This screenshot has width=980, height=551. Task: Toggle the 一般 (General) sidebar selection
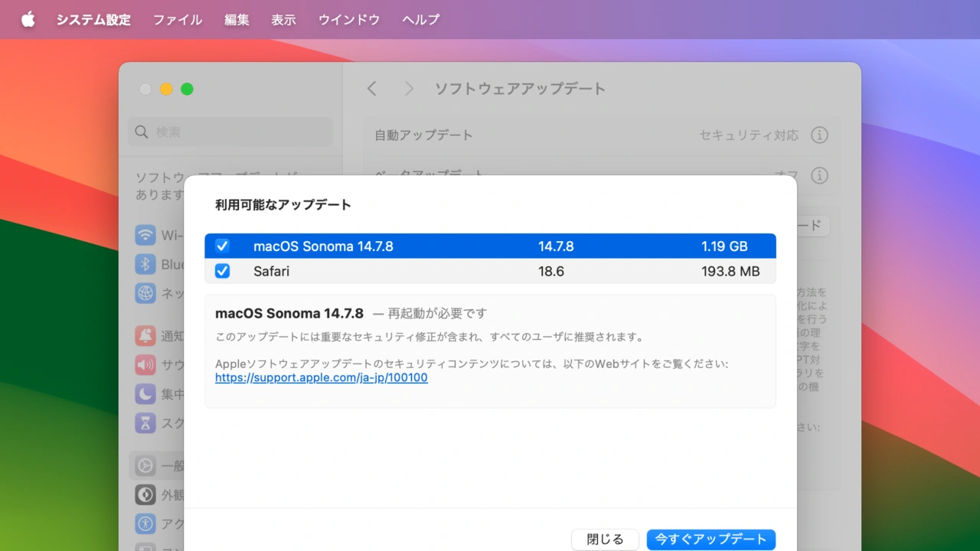145,465
